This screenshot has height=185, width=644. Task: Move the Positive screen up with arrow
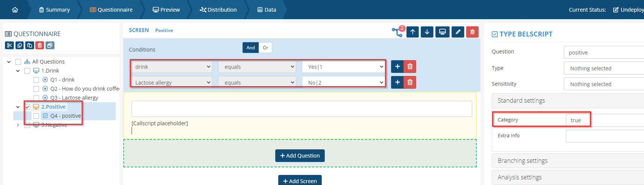tap(412, 32)
